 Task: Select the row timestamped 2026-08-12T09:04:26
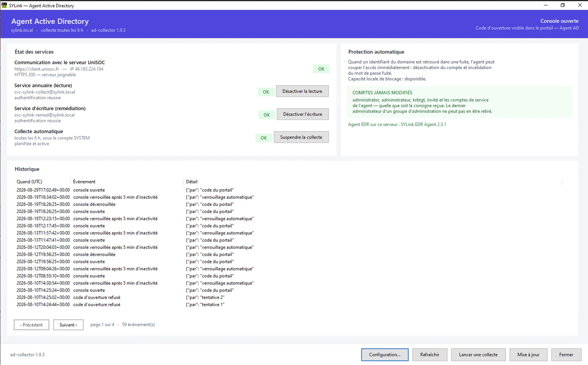click(x=288, y=269)
